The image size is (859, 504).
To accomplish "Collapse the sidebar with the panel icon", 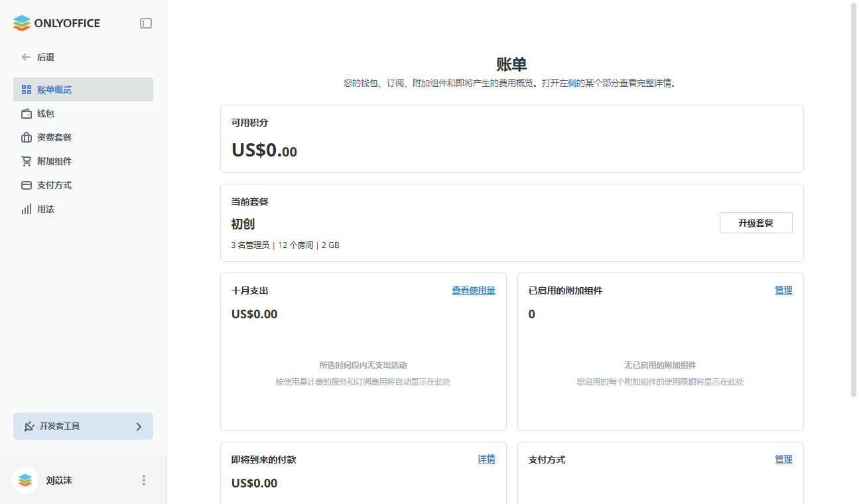I will point(146,23).
